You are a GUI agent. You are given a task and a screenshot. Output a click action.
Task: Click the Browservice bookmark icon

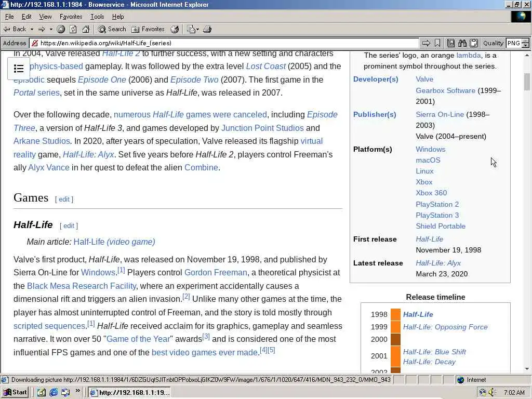437,43
